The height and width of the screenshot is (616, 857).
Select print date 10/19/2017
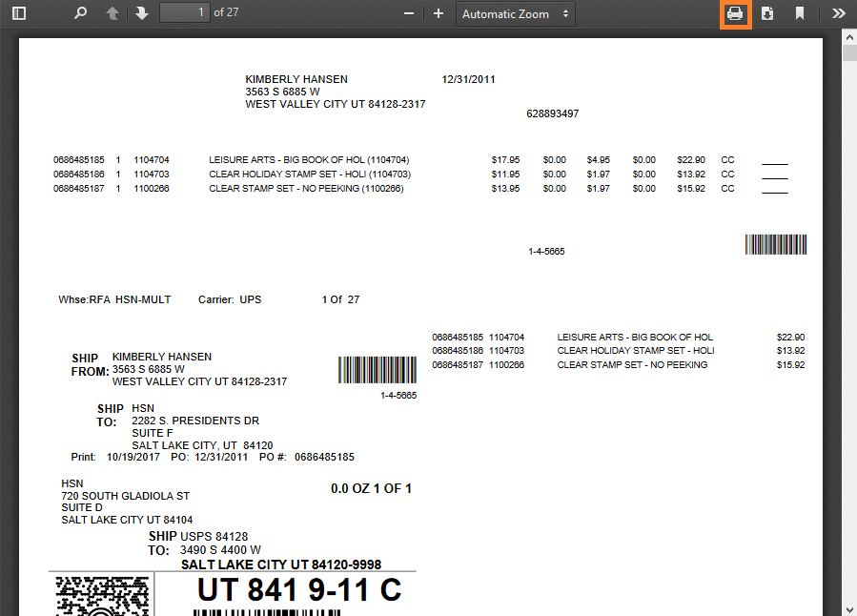tap(133, 457)
